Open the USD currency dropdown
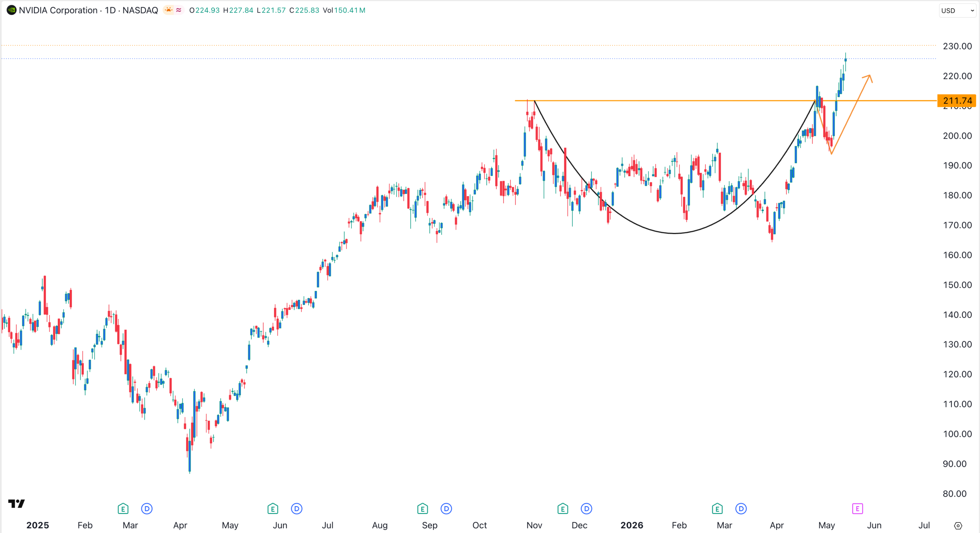Image resolution: width=980 pixels, height=533 pixels. click(x=957, y=11)
